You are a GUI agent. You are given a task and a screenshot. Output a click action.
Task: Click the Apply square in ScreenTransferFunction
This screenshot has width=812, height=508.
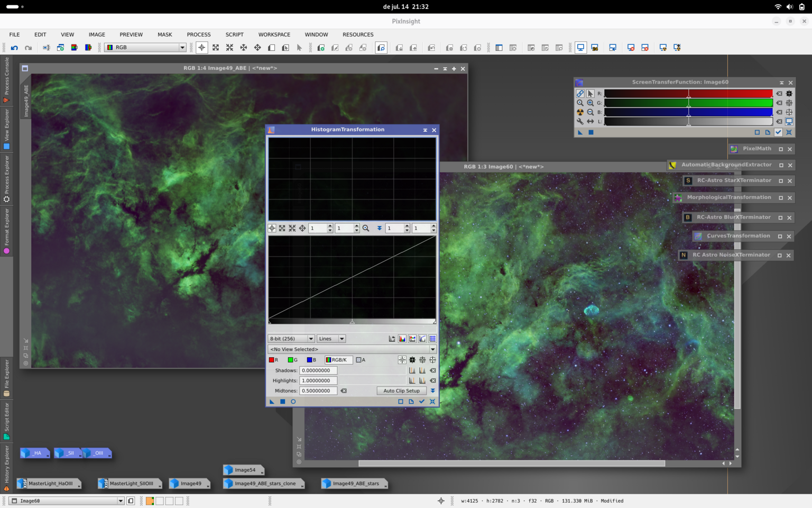[x=591, y=132]
